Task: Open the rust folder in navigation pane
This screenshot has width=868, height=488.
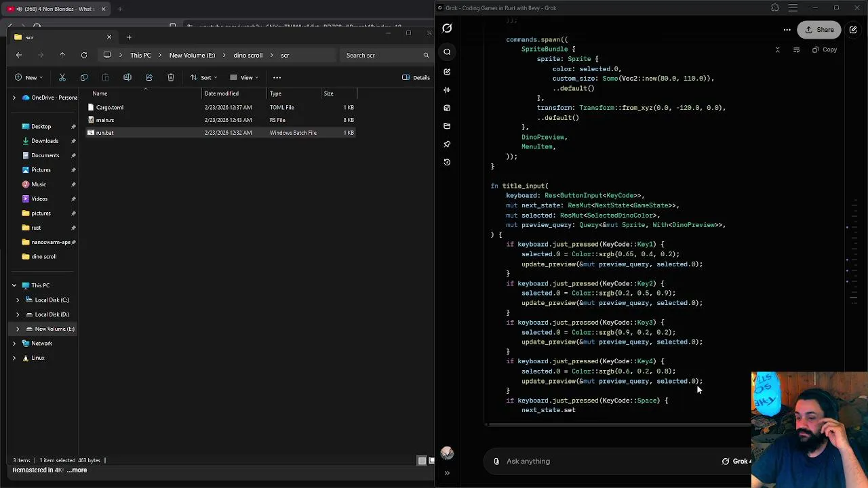Action: [36, 228]
